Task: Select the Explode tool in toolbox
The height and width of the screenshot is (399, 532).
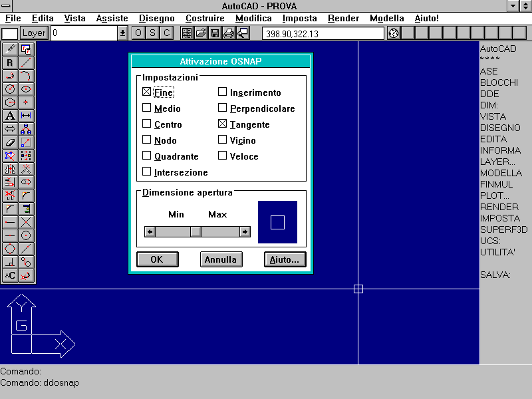Action: (26, 169)
